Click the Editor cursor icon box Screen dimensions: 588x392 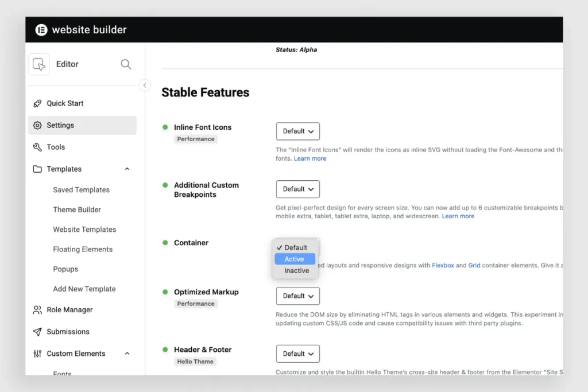(x=39, y=64)
